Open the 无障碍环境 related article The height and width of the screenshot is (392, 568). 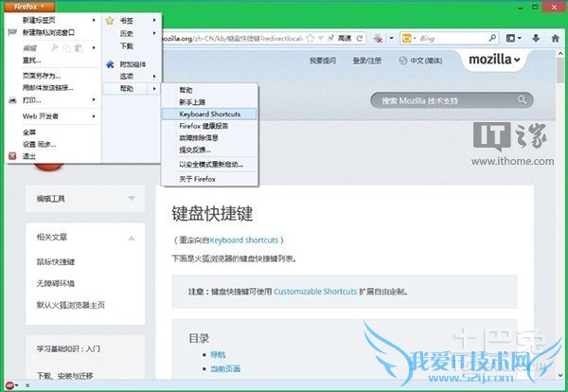click(56, 283)
